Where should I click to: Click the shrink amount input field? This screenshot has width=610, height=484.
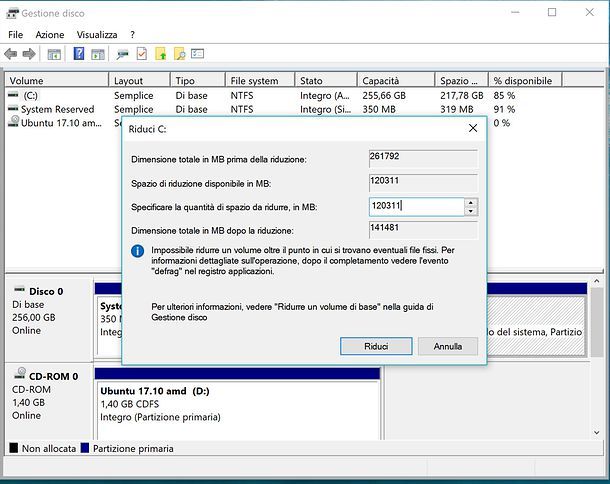[x=416, y=206]
